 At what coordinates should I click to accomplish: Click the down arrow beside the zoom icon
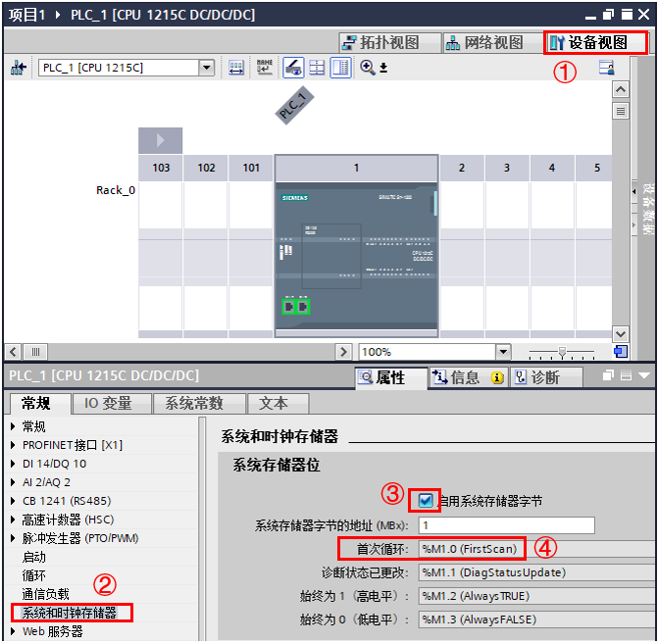[x=383, y=68]
